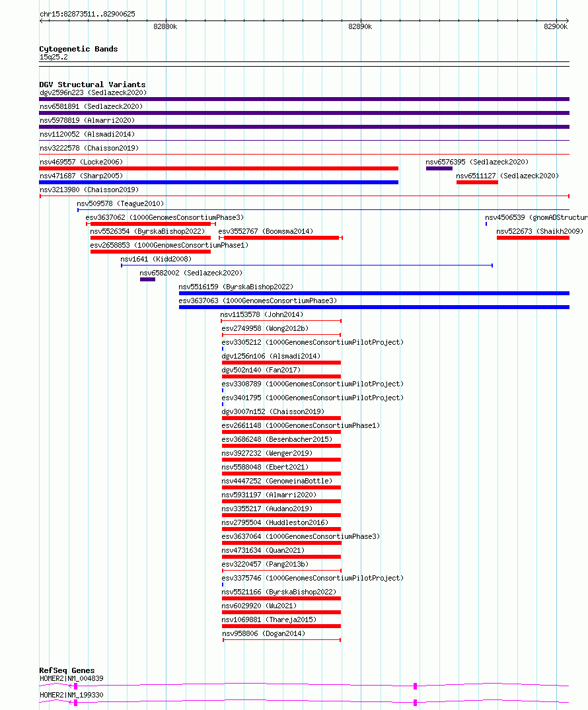
Task: Click the RefSeq Genes track title
Action: (67, 670)
